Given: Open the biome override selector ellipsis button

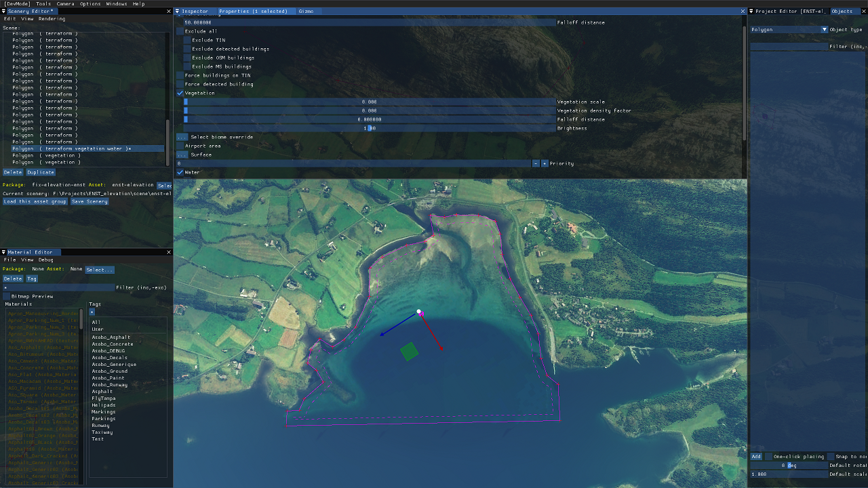Looking at the screenshot, I should point(182,137).
